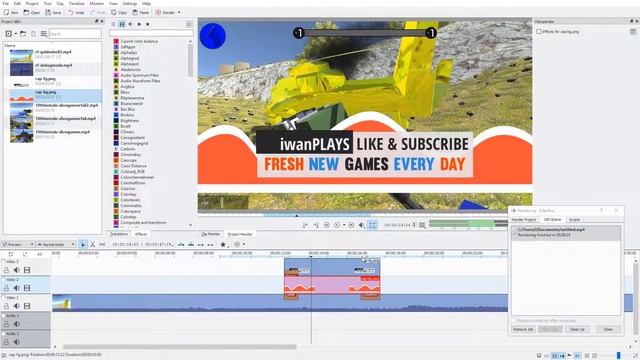This screenshot has width=640, height=360.
Task: Select the Cartoon effect in the list
Action: [128, 149]
